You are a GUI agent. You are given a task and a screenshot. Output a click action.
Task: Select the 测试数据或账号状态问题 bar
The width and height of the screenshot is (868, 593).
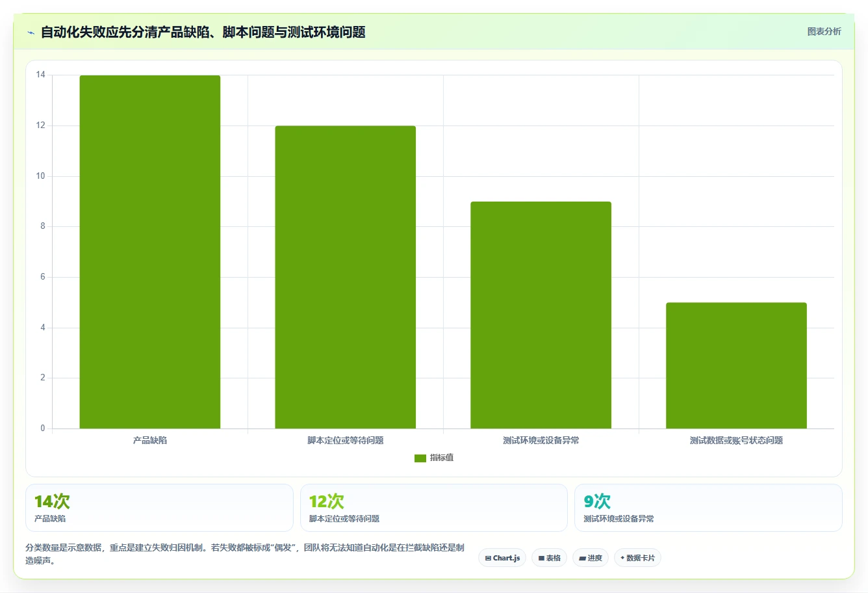[736, 365]
